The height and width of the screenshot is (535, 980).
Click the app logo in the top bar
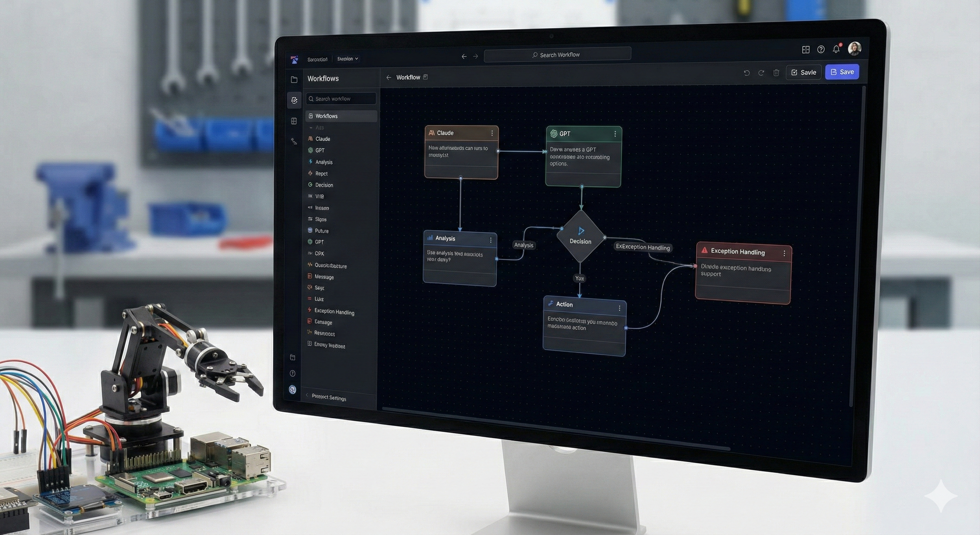pos(294,60)
